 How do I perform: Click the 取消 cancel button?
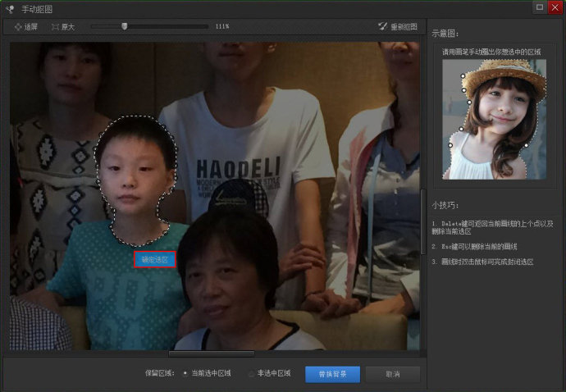coord(393,374)
